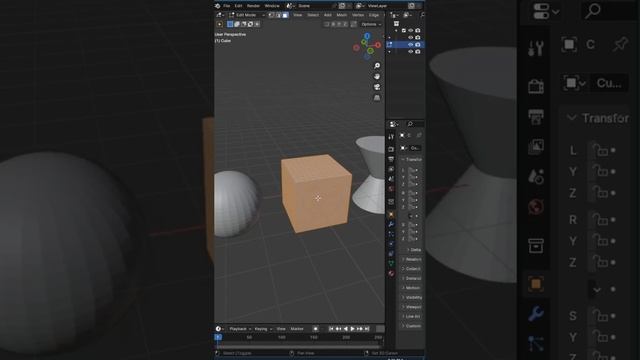Select face select mode icon
The width and height of the screenshot is (640, 360).
click(285, 15)
